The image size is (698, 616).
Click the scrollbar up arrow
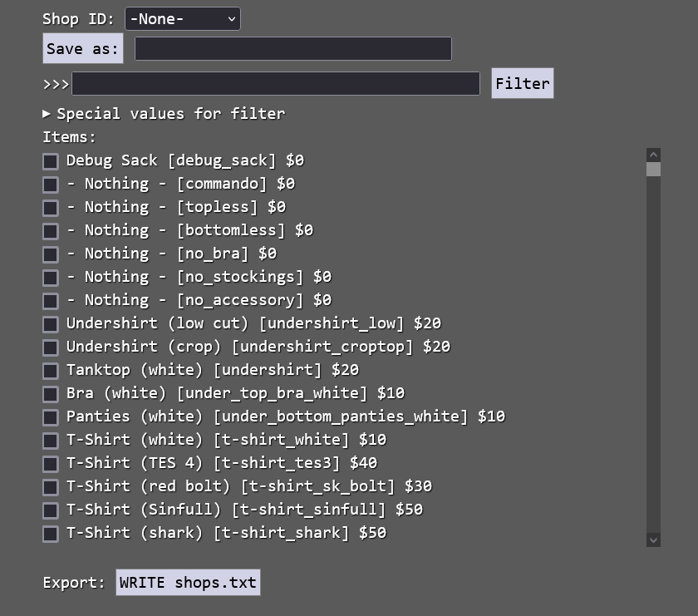coord(653,155)
